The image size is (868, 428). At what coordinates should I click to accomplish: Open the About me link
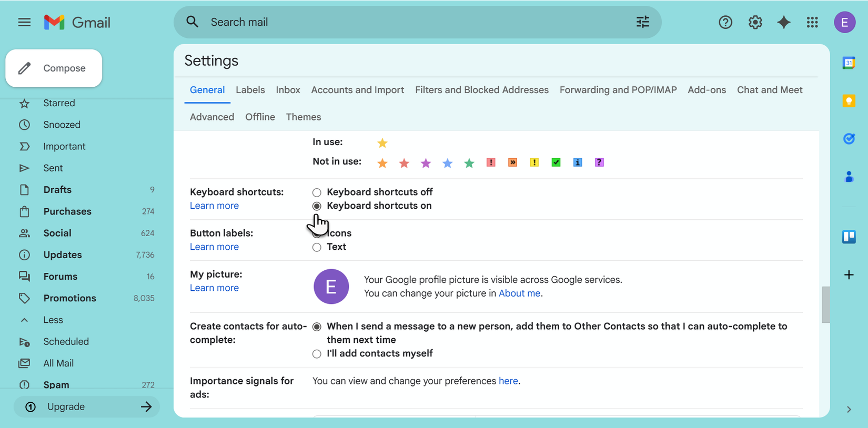(519, 293)
